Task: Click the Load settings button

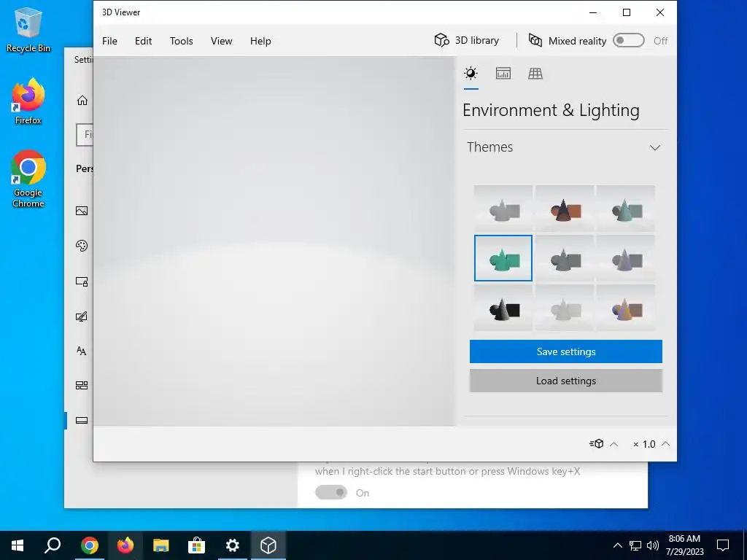Action: click(566, 381)
